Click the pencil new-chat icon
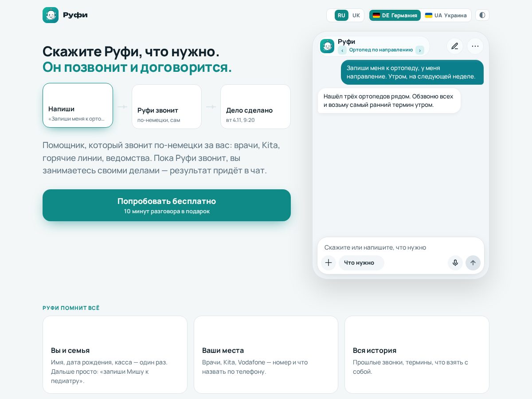The image size is (532, 399). pos(455,46)
